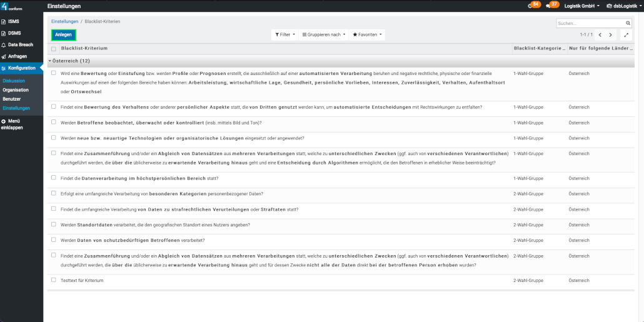Open Data Breach in the sidebar

tap(20, 45)
